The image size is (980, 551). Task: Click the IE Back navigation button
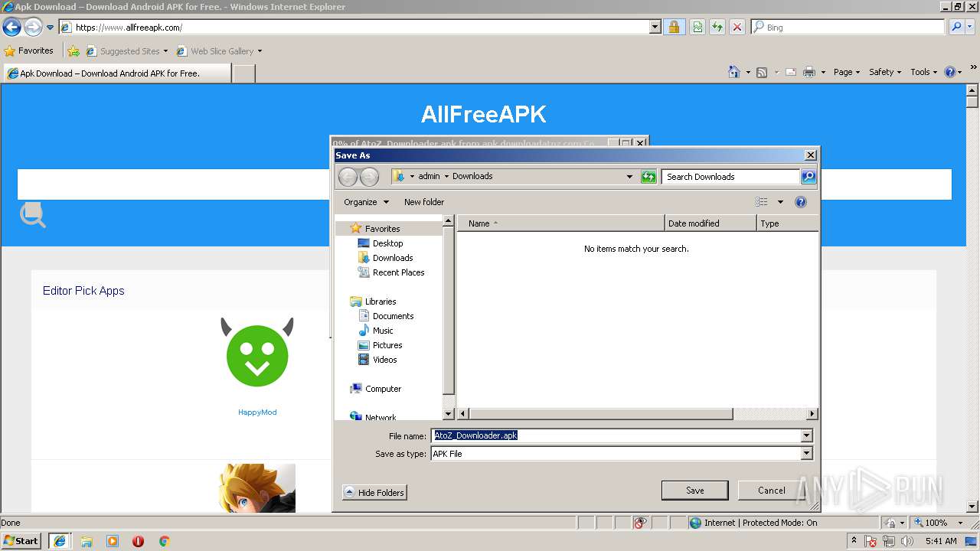(11, 28)
